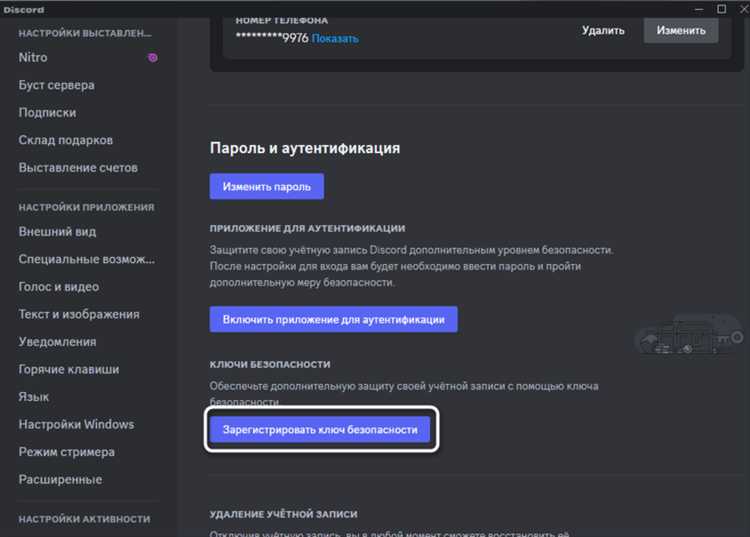Image resolution: width=750 pixels, height=537 pixels.
Task: Click Настройки приложения sidebar header
Action: (x=87, y=208)
